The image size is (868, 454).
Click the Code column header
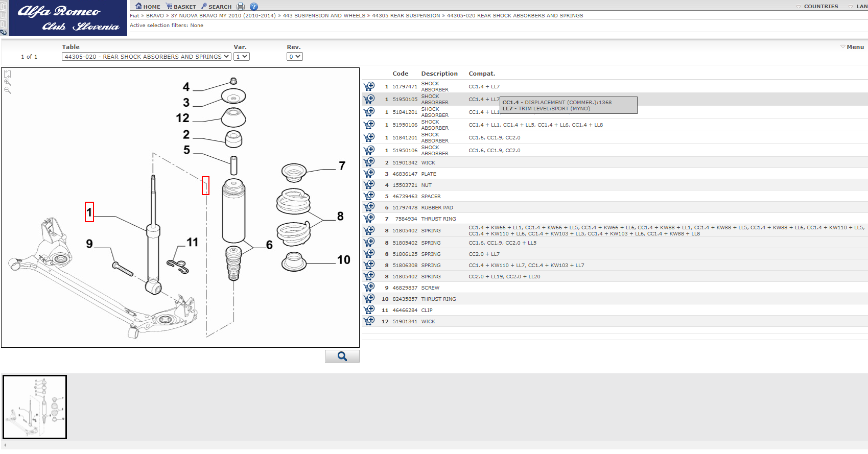tap(401, 74)
